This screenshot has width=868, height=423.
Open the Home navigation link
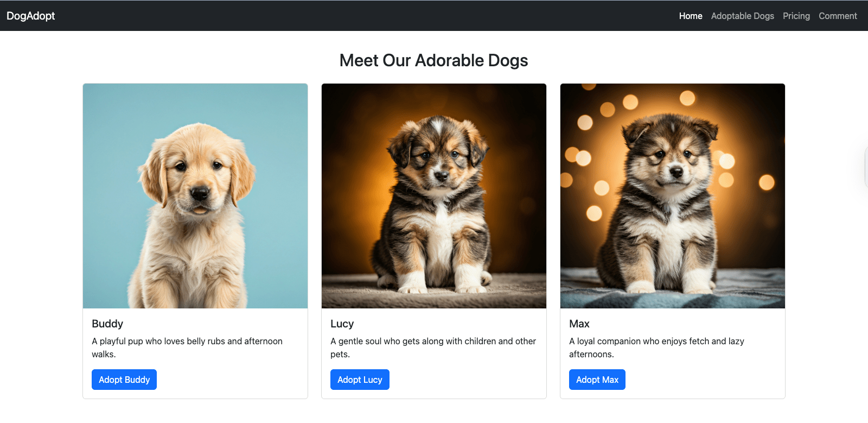(x=690, y=16)
